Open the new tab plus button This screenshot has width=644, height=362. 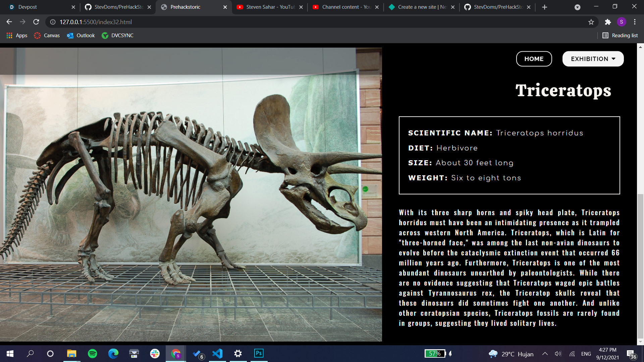(x=544, y=7)
